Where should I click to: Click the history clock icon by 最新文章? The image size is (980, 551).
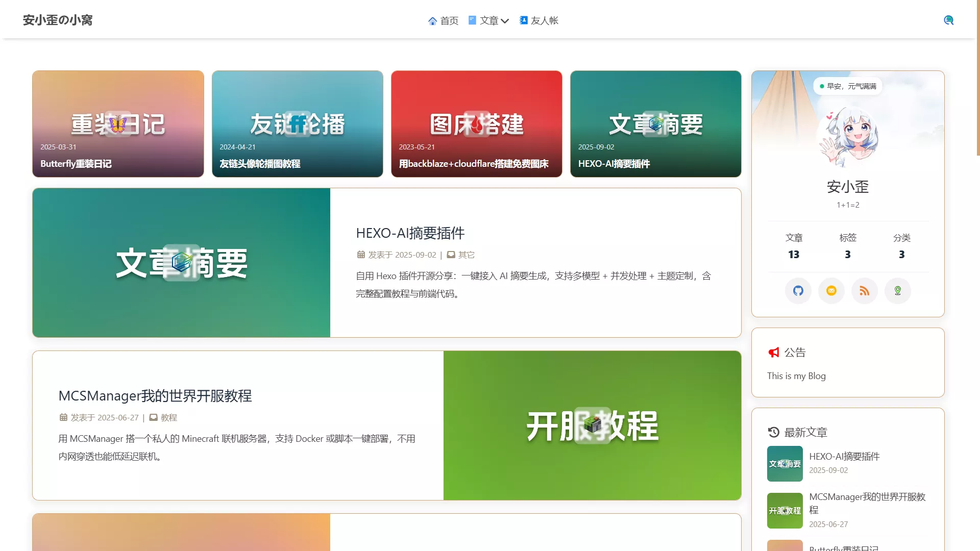coord(774,433)
